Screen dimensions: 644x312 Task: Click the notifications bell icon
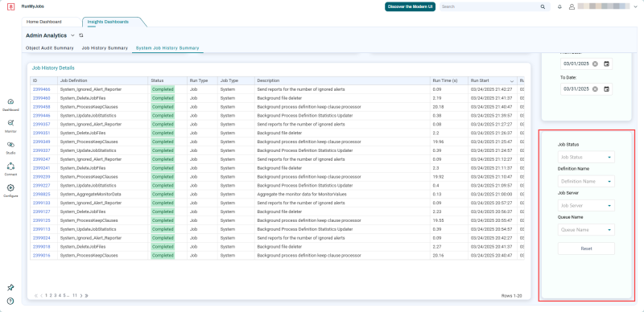click(559, 7)
